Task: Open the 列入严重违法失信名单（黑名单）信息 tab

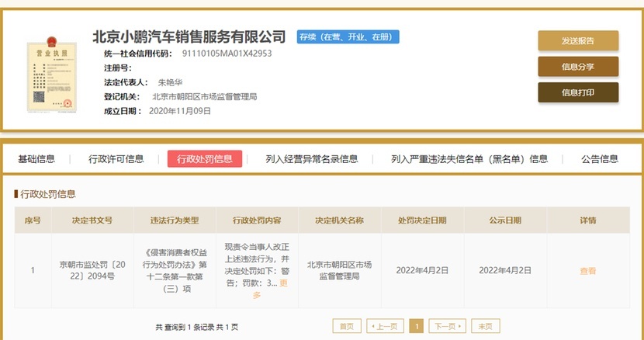Action: pyautogui.click(x=469, y=159)
